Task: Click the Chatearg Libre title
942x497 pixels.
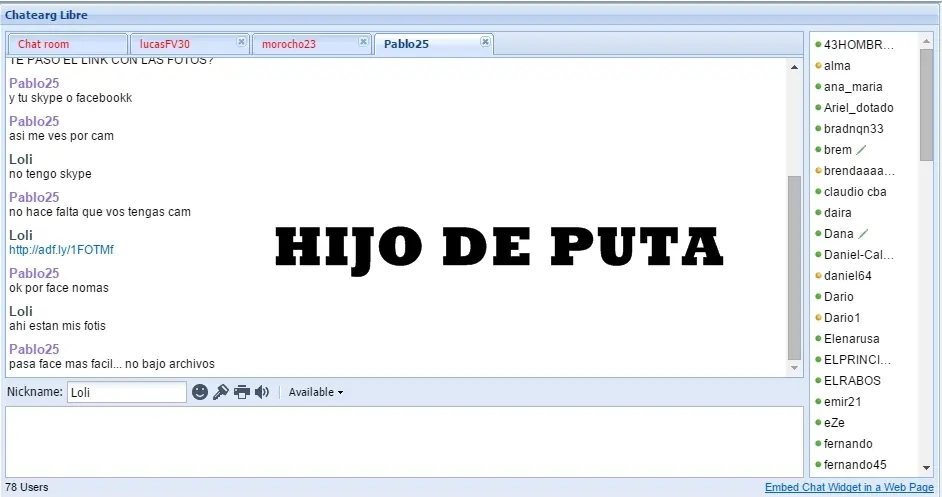Action: (46, 15)
